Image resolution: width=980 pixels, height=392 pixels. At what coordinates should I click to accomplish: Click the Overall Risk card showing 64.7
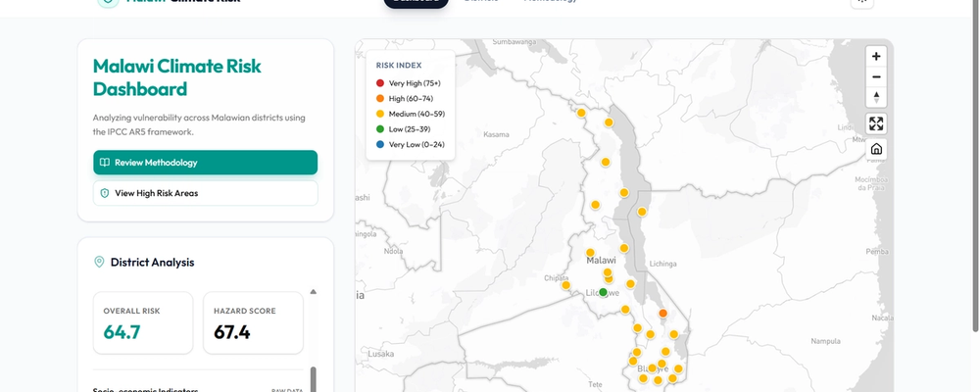143,322
